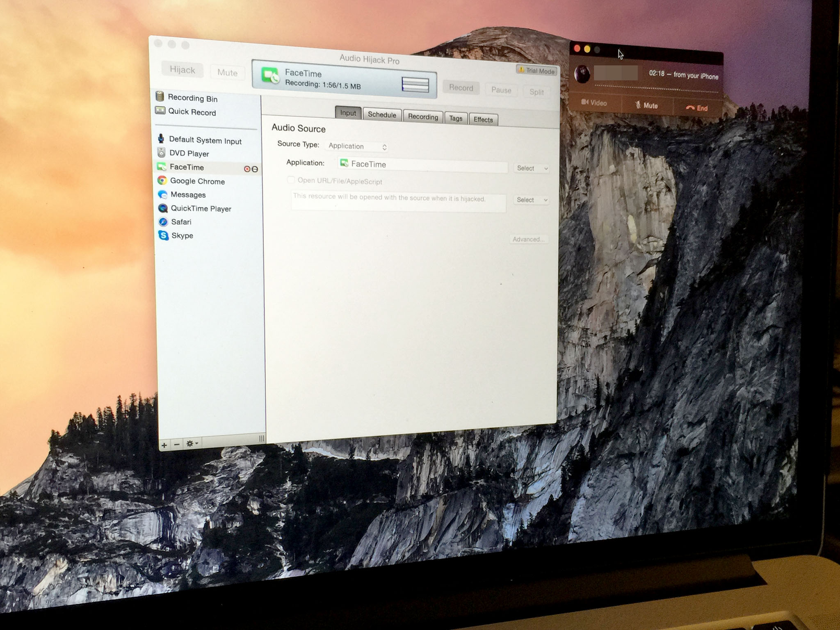Click '02:18 — from your iPhone' call label
Screen dimensions: 840x630
pos(684,75)
